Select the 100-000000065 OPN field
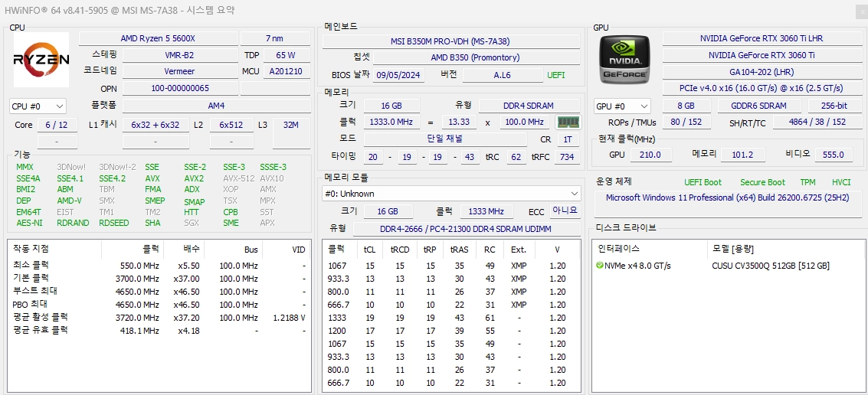Image resolution: width=868 pixels, height=395 pixels. pyautogui.click(x=179, y=89)
